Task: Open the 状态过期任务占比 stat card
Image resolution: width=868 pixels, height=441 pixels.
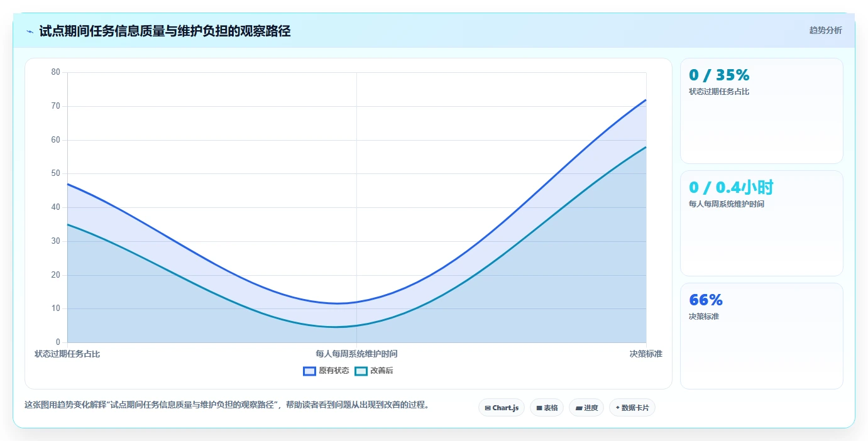Action: (x=762, y=111)
